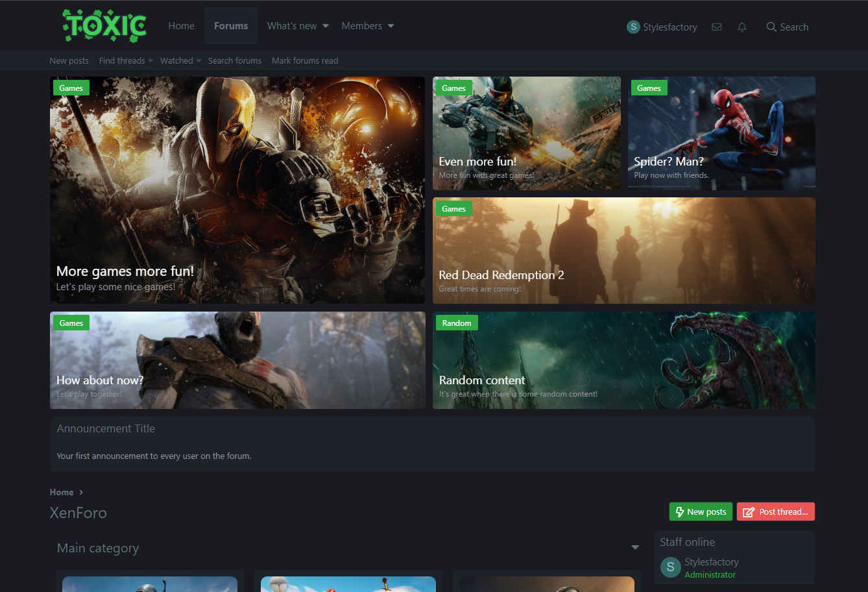
Task: Click the breadcrumb arrow after Home
Action: point(81,493)
